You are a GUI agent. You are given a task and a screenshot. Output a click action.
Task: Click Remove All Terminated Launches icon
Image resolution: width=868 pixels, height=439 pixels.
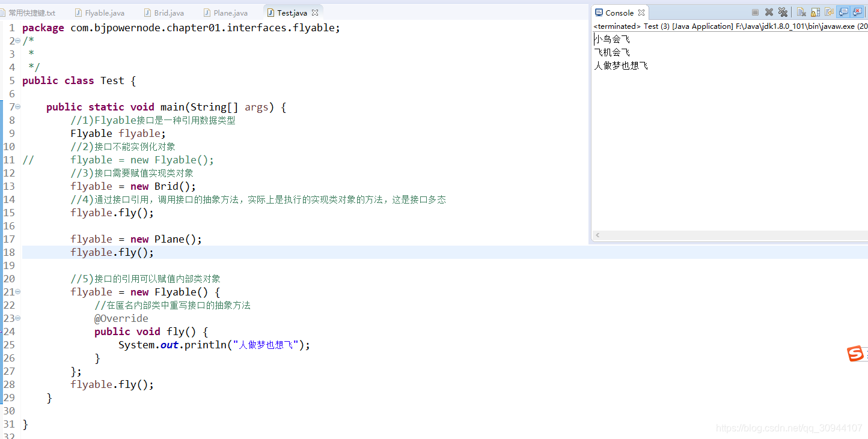783,12
